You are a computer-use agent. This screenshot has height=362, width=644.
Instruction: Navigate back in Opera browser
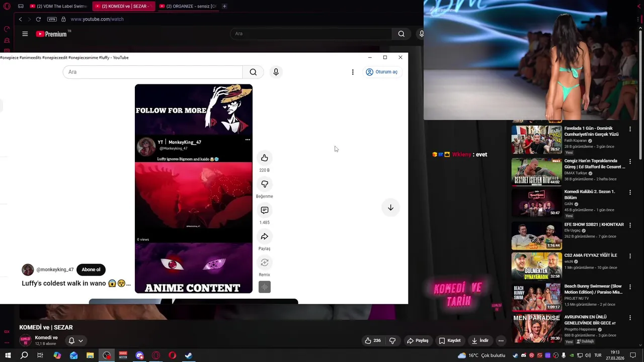20,19
